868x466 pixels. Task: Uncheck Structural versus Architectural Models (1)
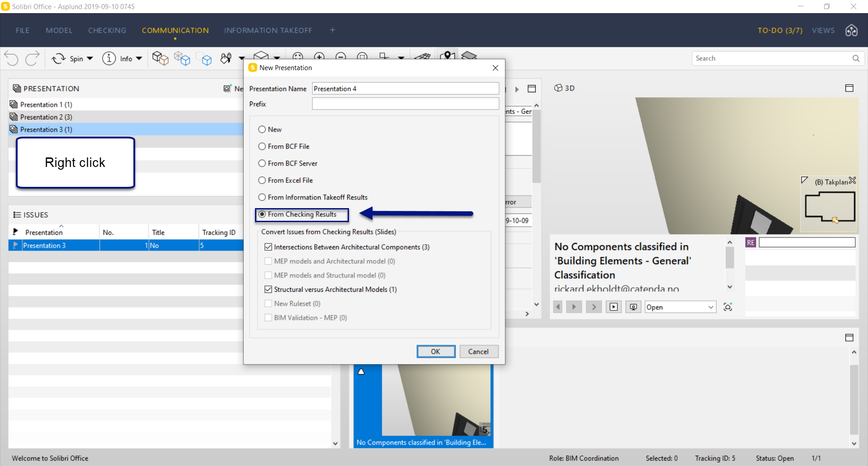268,290
